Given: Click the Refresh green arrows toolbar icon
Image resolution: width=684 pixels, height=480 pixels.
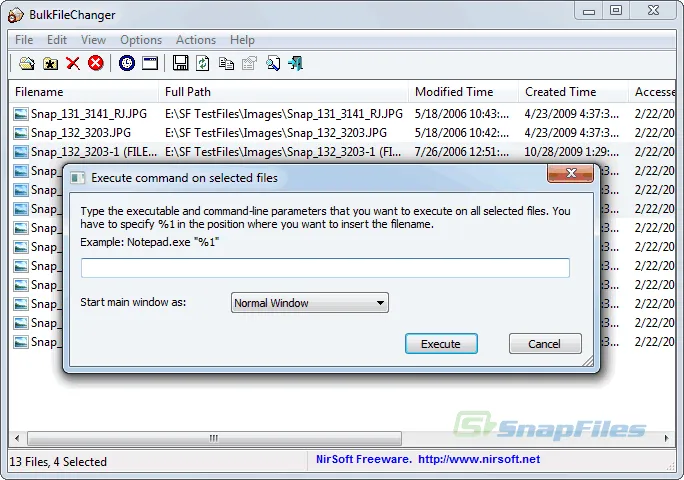Looking at the screenshot, I should (x=203, y=63).
